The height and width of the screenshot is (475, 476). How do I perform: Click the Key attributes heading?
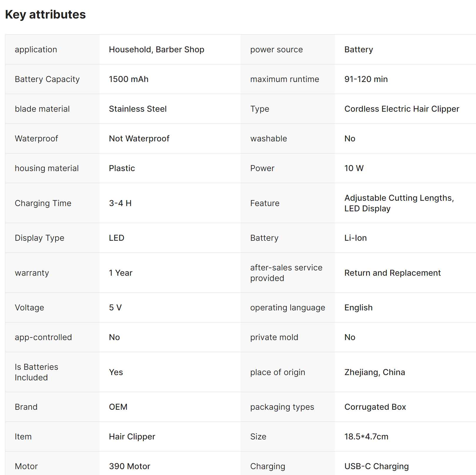pos(46,14)
